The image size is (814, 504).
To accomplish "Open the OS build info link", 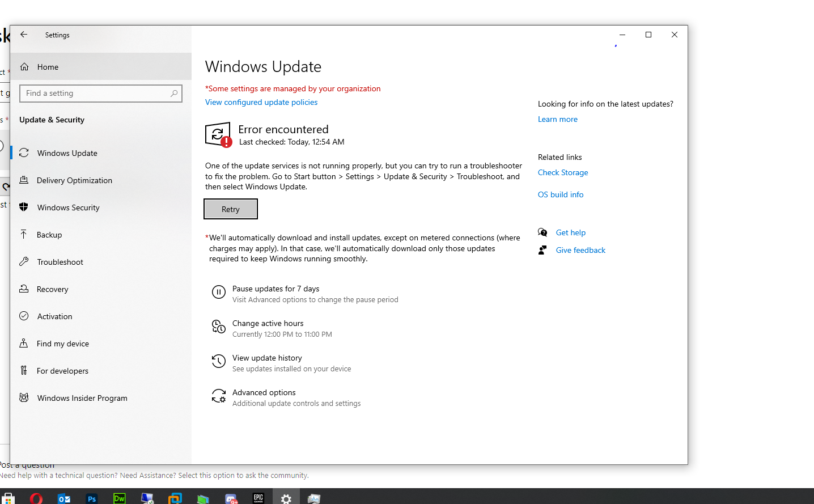I will click(x=561, y=194).
